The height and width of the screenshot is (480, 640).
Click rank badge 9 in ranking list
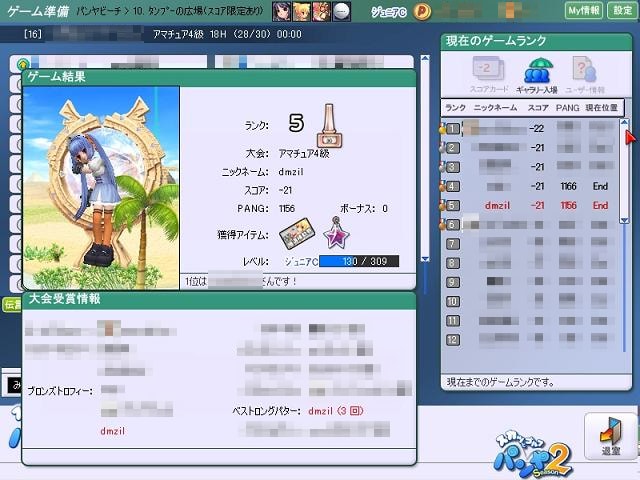453,282
